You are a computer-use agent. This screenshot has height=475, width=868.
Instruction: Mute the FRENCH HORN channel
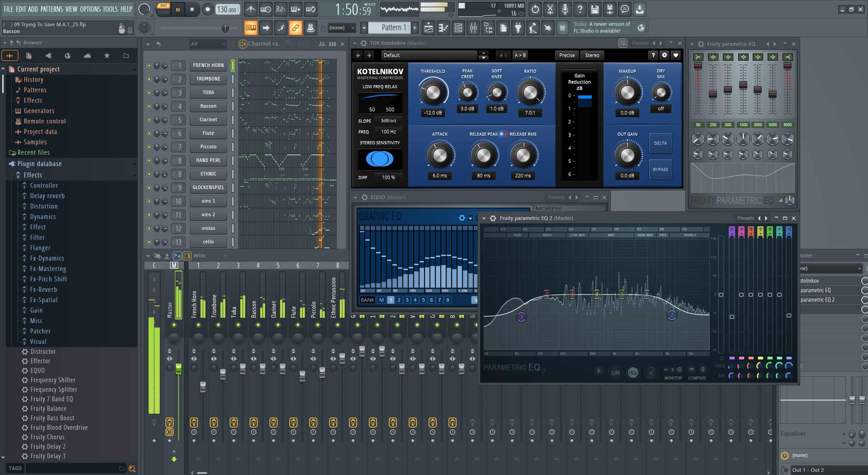149,66
